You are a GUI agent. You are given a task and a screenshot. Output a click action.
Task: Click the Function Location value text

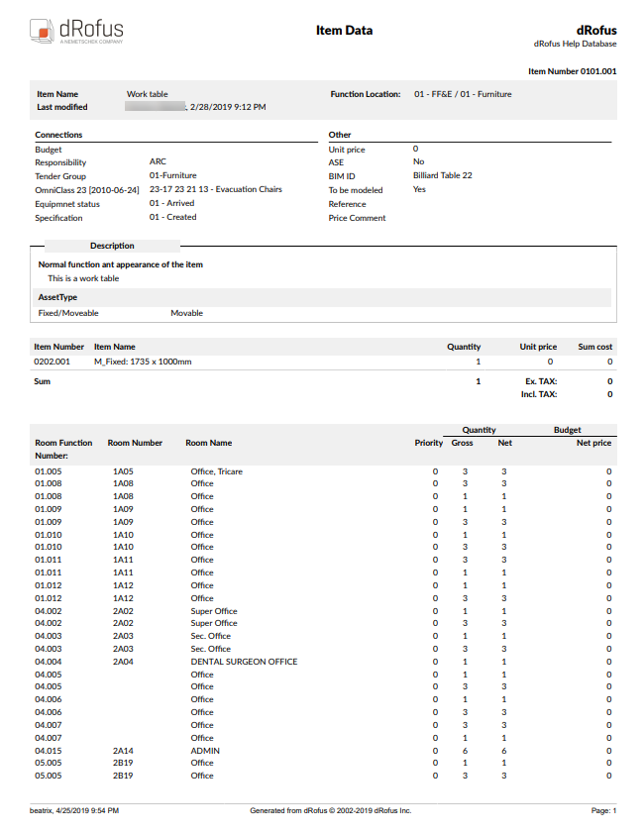coord(463,94)
